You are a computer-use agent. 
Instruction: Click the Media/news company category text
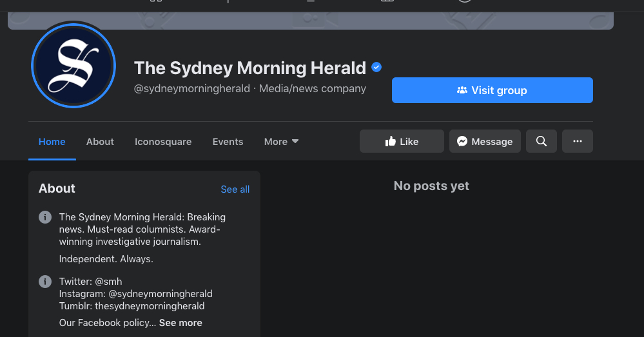313,89
